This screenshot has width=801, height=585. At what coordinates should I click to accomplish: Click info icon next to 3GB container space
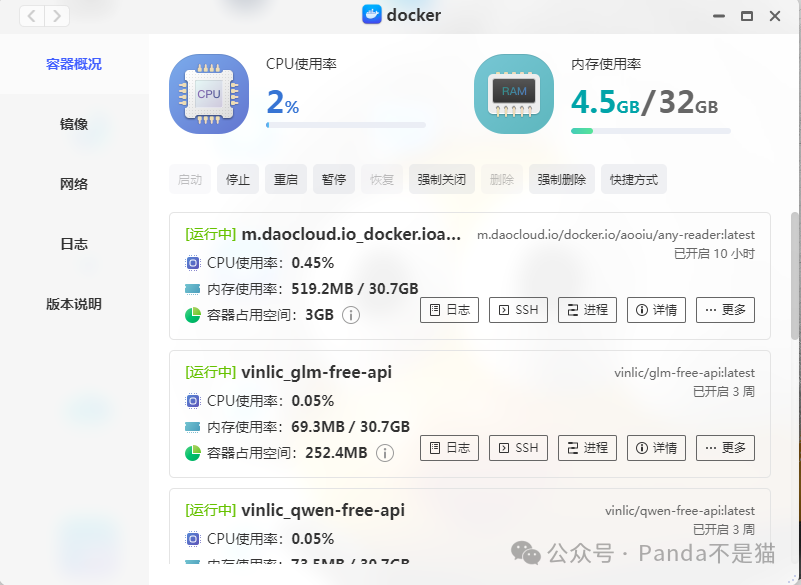(x=351, y=315)
